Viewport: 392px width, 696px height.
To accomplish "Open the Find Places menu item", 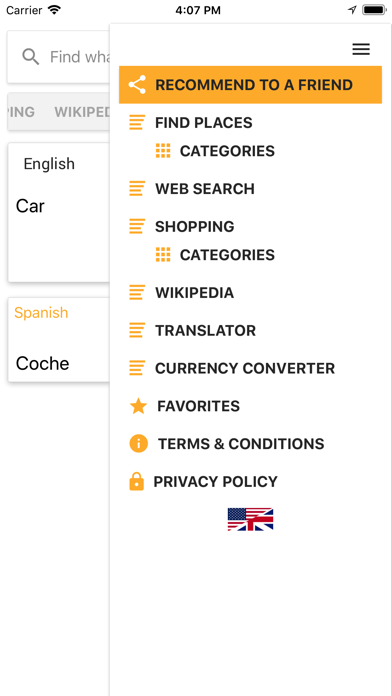I will coord(203,123).
